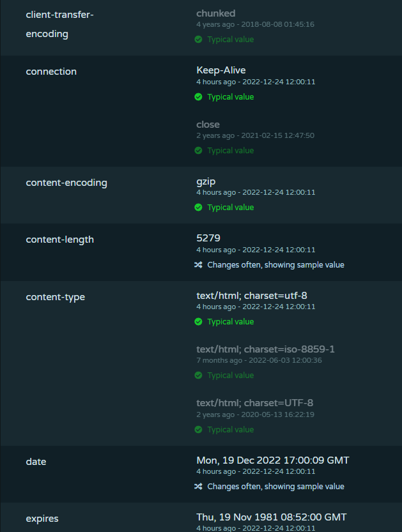This screenshot has width=402, height=532.
Task: Click faded checkmark icon under close value
Action: click(198, 151)
